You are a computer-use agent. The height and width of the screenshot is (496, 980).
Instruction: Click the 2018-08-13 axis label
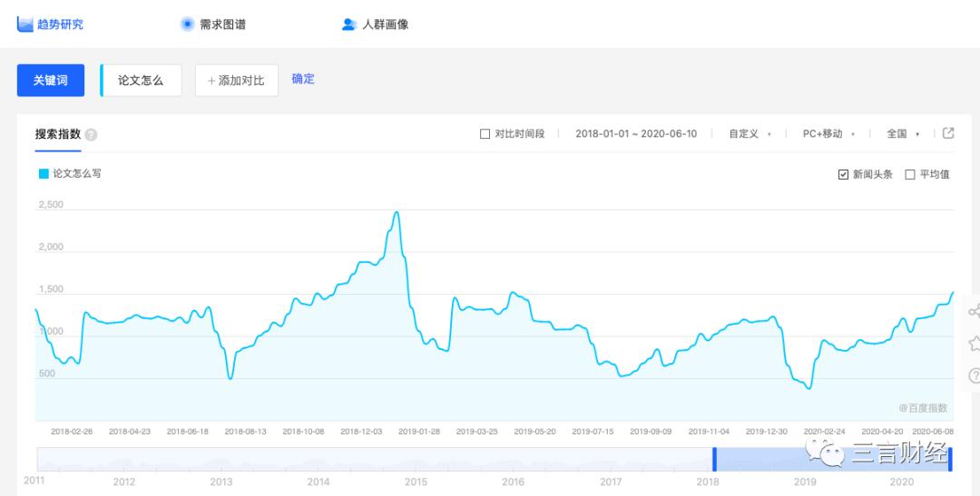click(x=245, y=432)
